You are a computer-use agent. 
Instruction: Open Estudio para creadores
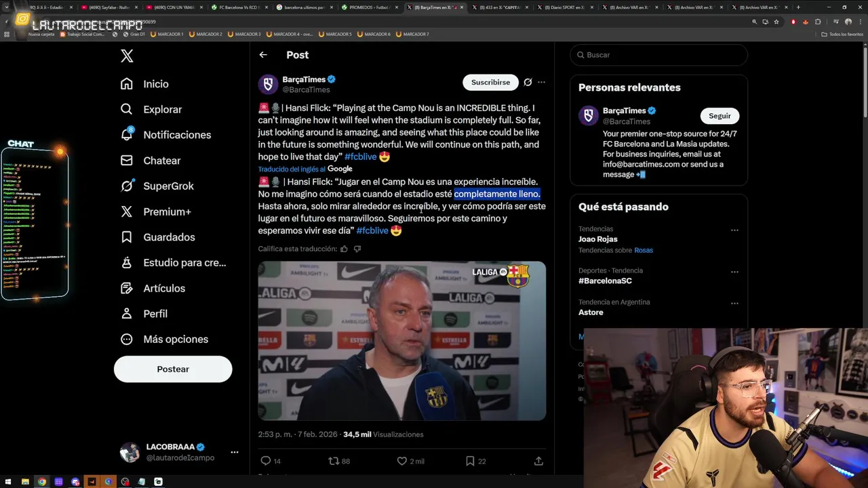pyautogui.click(x=173, y=262)
